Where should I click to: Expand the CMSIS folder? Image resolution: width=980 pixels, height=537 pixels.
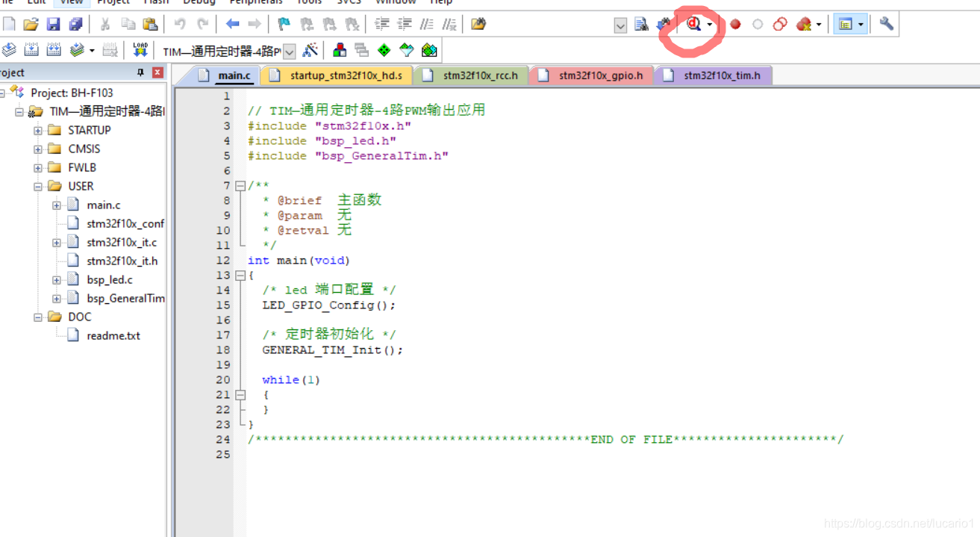tap(38, 149)
